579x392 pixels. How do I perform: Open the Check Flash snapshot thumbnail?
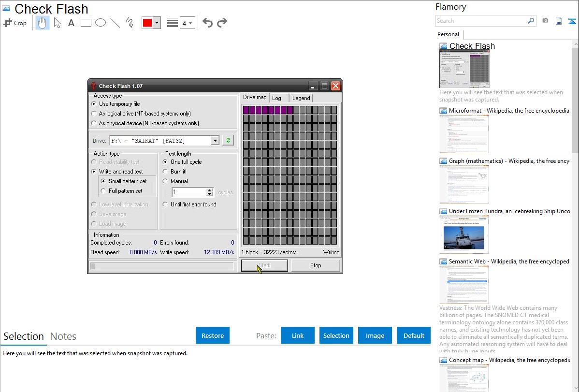pyautogui.click(x=464, y=69)
